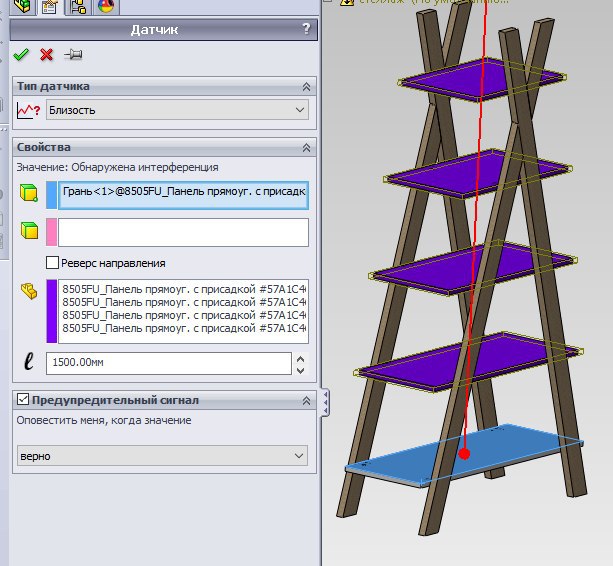Viewport: 613px width, 566px height.
Task: Click the sensor type graph icon
Action: (29, 110)
